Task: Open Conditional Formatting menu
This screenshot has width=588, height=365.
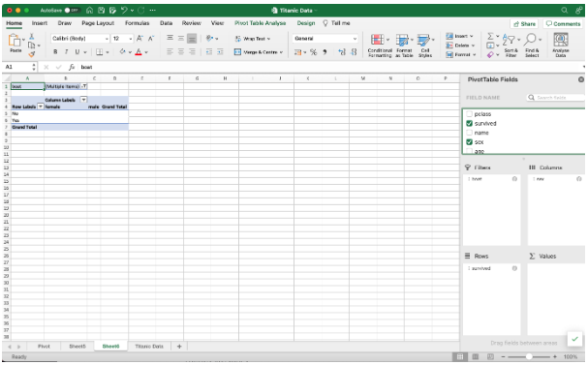Action: click(x=380, y=45)
